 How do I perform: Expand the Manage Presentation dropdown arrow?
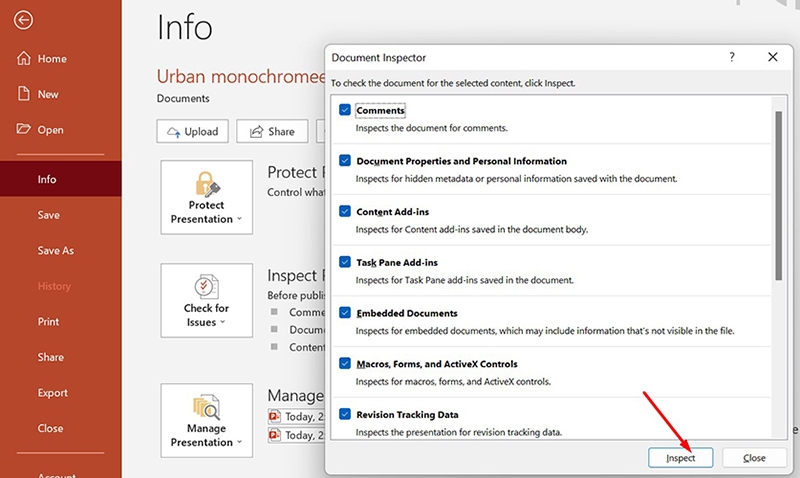click(x=239, y=442)
